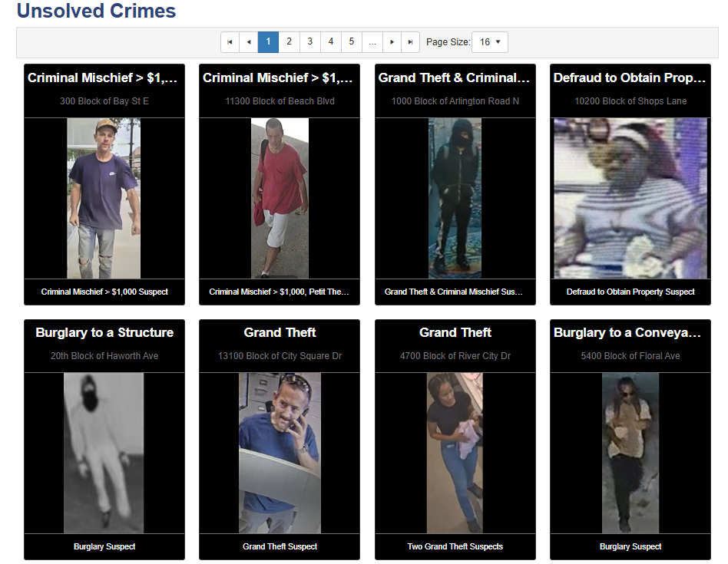The image size is (728, 564).
Task: Go to page 5 of results
Action: coord(351,42)
